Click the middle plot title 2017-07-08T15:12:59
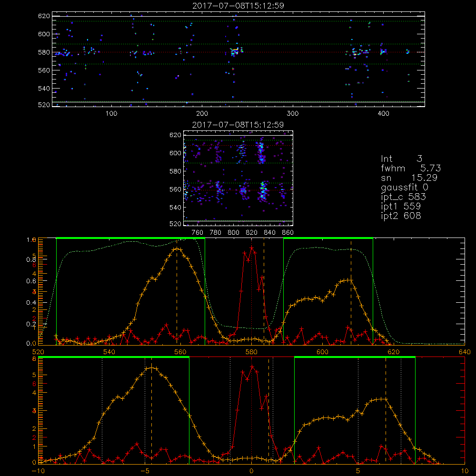The height and width of the screenshot is (476, 476). 238,125
